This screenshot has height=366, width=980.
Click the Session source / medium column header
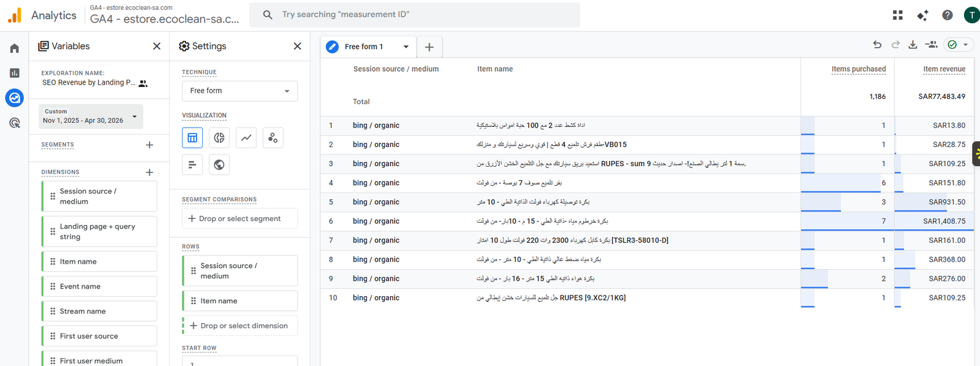[396, 69]
